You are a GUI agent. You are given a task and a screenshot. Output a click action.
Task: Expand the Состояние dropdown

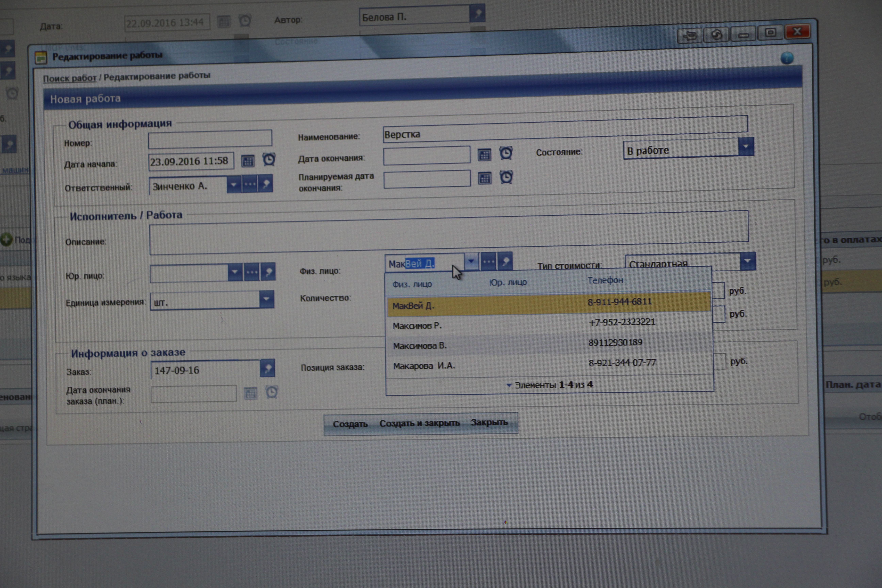tap(746, 147)
